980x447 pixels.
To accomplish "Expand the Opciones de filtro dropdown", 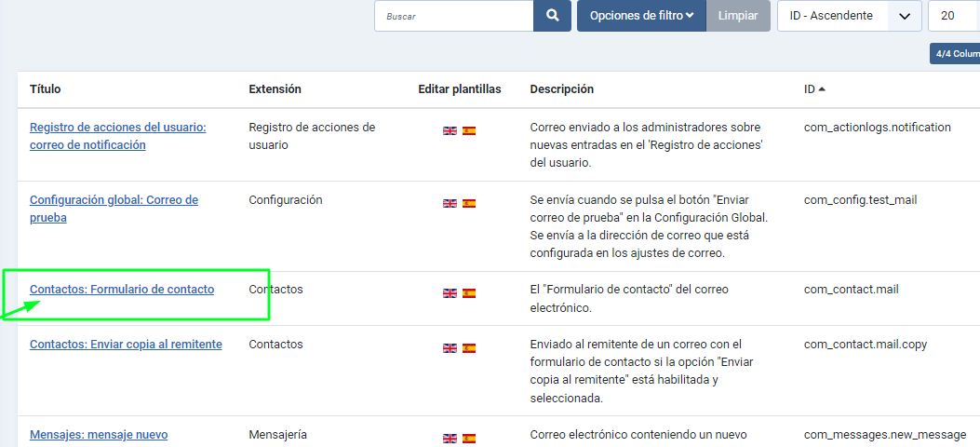I will (641, 16).
